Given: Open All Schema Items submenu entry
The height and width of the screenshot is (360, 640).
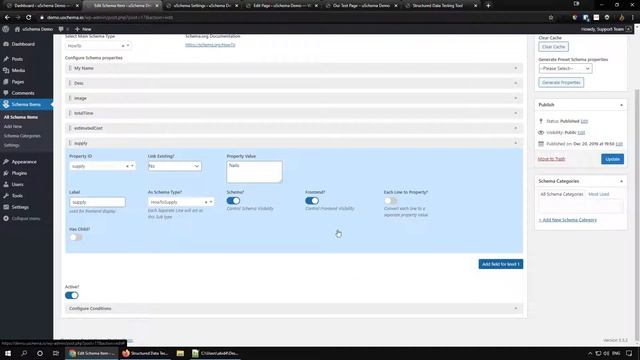Looking at the screenshot, I should 20,117.
